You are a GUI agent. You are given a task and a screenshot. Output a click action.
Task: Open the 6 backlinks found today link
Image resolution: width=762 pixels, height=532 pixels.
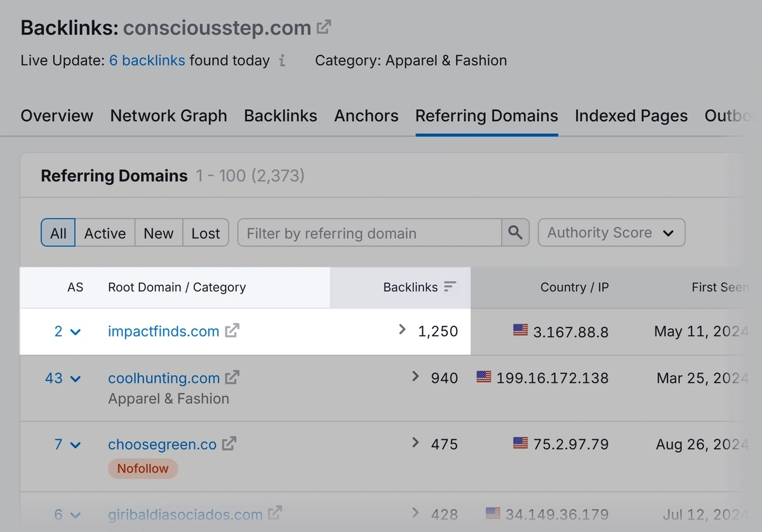pos(147,61)
